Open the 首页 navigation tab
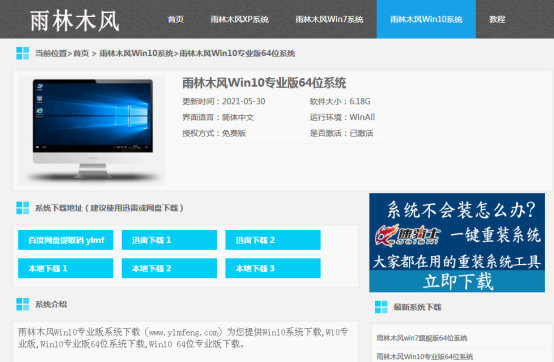The width and height of the screenshot is (554, 362). pyautogui.click(x=176, y=19)
